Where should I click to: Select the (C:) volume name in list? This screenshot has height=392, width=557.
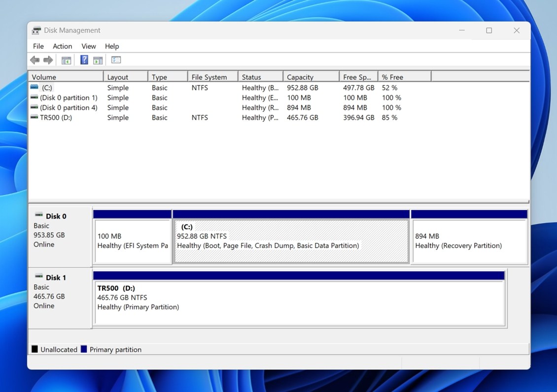pyautogui.click(x=47, y=88)
